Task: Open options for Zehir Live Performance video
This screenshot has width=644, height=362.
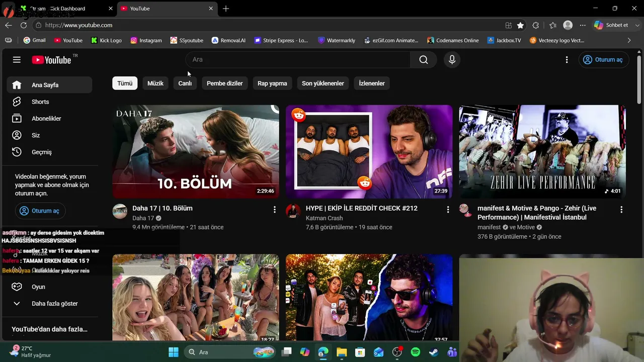Action: pyautogui.click(x=621, y=209)
